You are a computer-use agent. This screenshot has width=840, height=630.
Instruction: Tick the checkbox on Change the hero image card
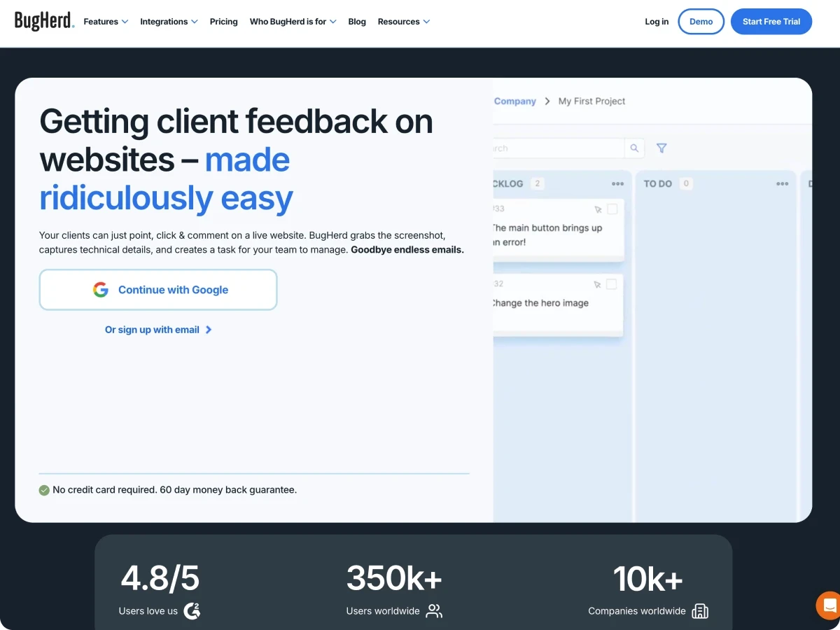(612, 284)
